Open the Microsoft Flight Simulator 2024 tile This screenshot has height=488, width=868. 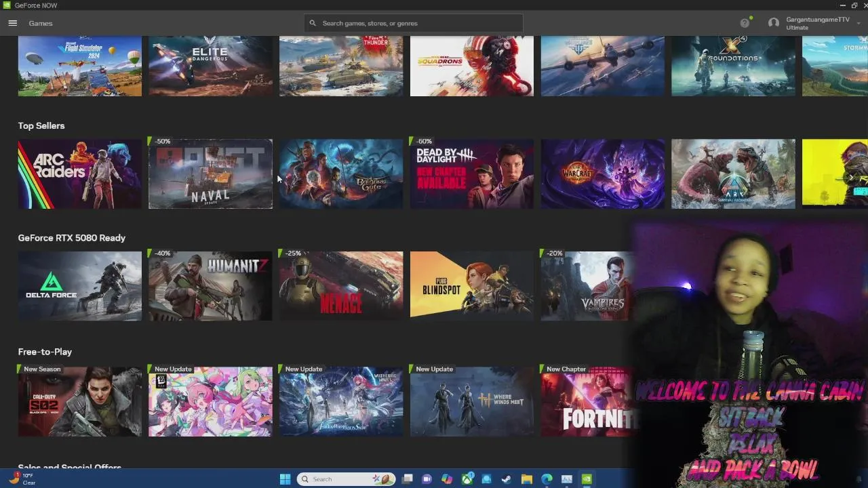click(x=80, y=66)
